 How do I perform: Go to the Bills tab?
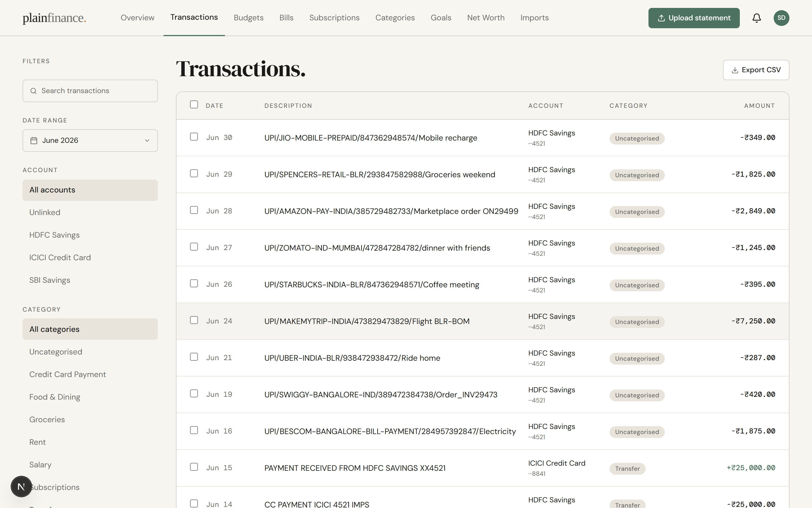(x=286, y=18)
